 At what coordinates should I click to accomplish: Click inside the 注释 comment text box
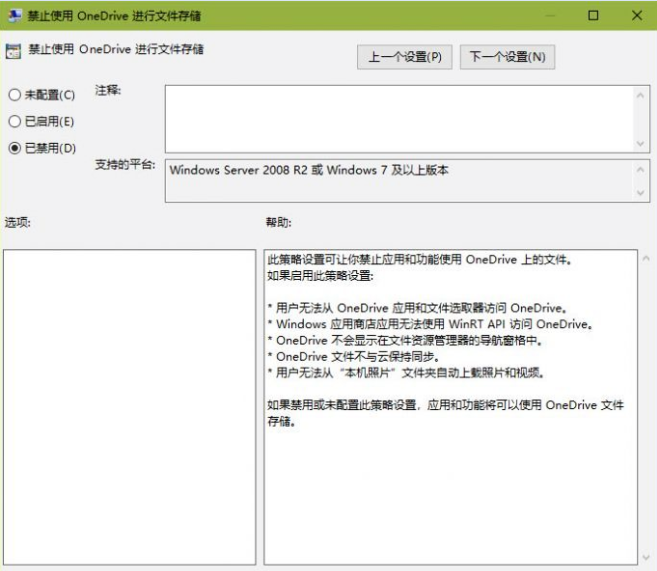(398, 119)
